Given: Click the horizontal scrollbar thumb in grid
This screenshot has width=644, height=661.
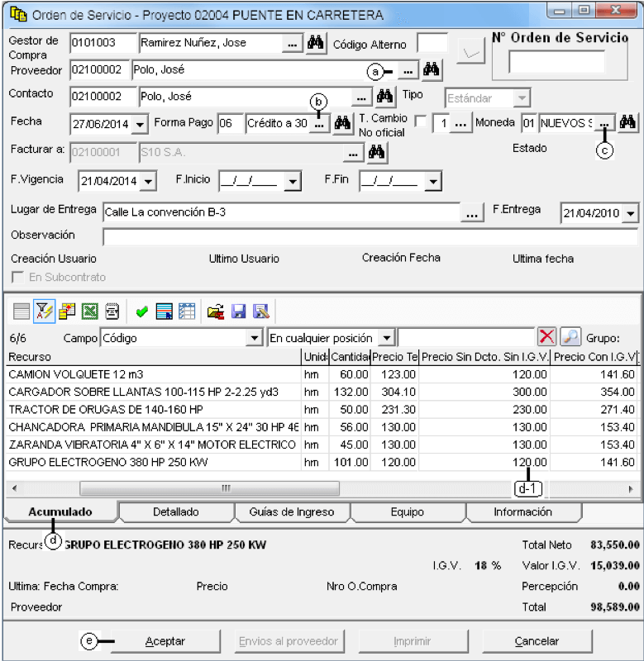Looking at the screenshot, I should point(210,488).
